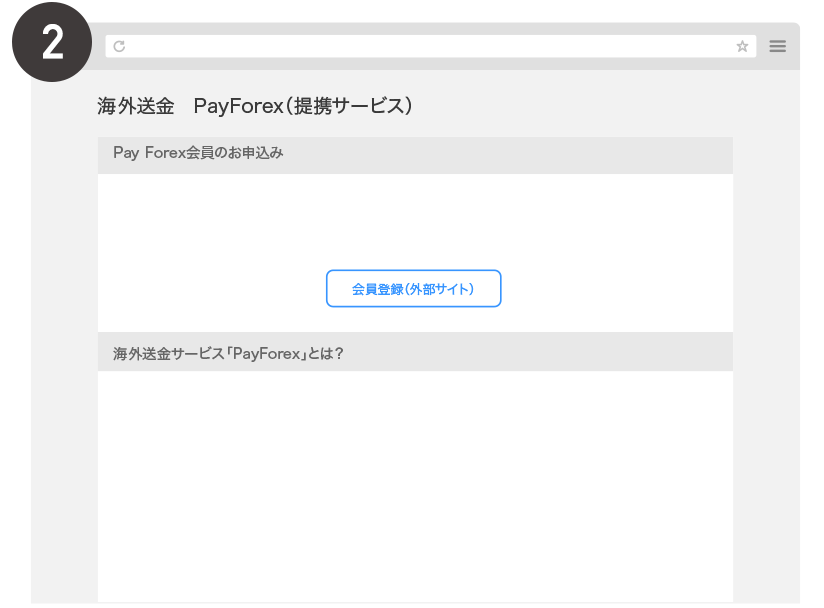Bookmark the page with the star icon
The height and width of the screenshot is (608, 824).
coord(742,46)
